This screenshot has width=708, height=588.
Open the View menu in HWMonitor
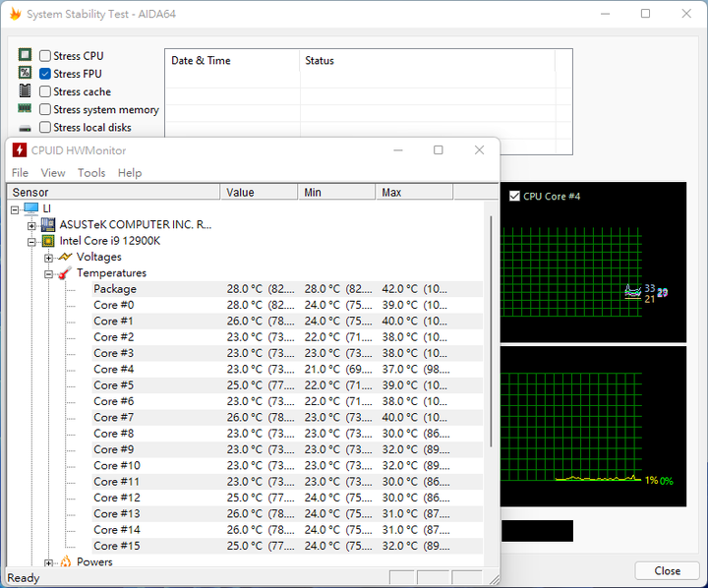tap(53, 173)
